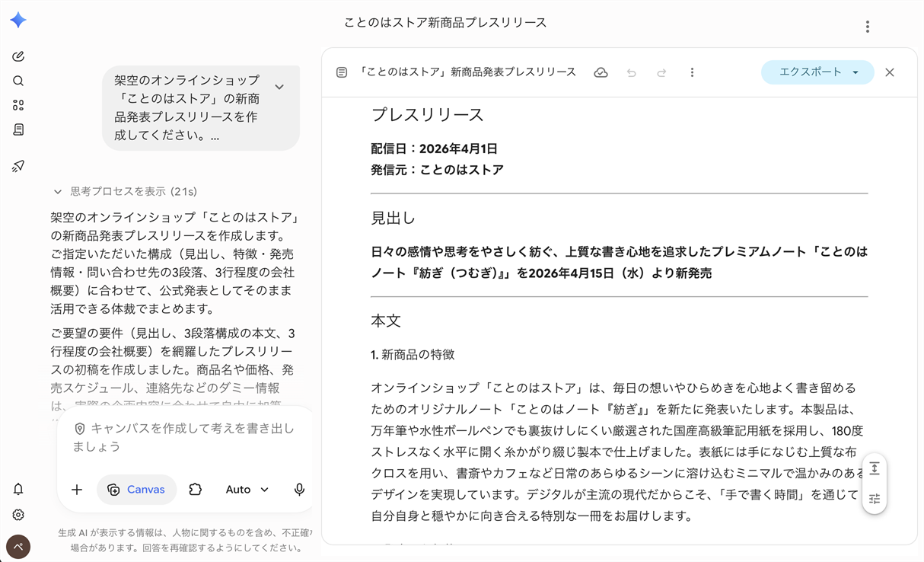Image resolution: width=924 pixels, height=562 pixels.
Task: Click the プレスリリース heading in canvas
Action: 427,115
